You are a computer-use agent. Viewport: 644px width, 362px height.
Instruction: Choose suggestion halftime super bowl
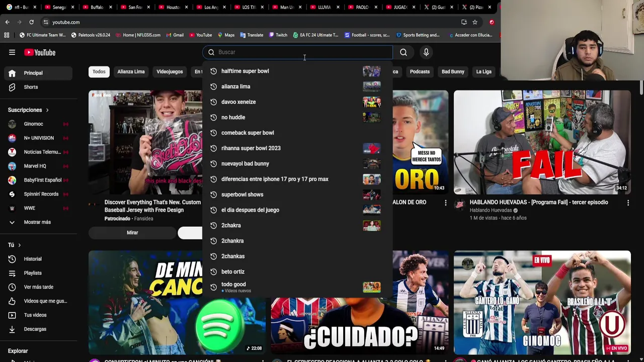coord(297,71)
